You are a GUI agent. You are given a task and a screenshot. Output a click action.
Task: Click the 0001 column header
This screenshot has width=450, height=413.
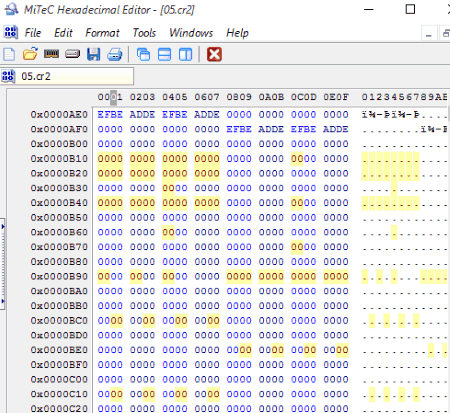110,97
